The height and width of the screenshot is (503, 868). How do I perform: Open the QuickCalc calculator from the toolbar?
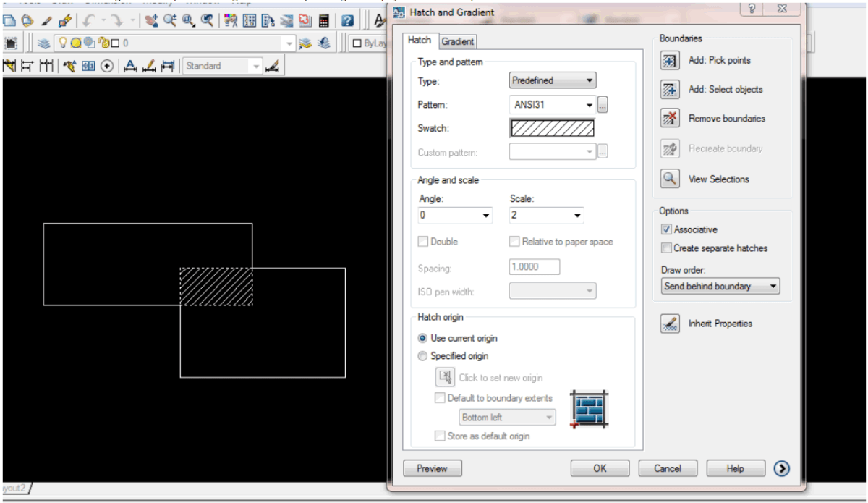pos(323,22)
